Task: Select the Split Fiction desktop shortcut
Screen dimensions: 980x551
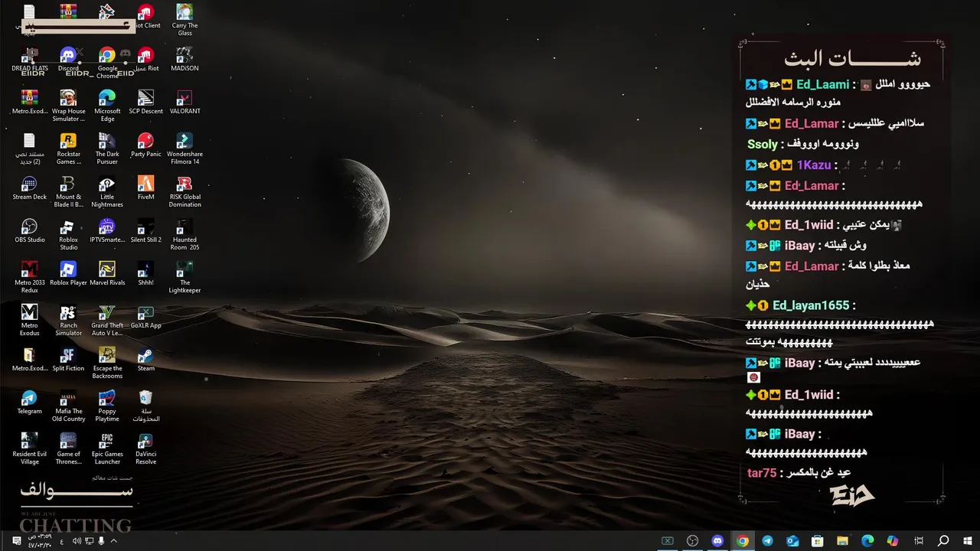Action: coord(68,360)
